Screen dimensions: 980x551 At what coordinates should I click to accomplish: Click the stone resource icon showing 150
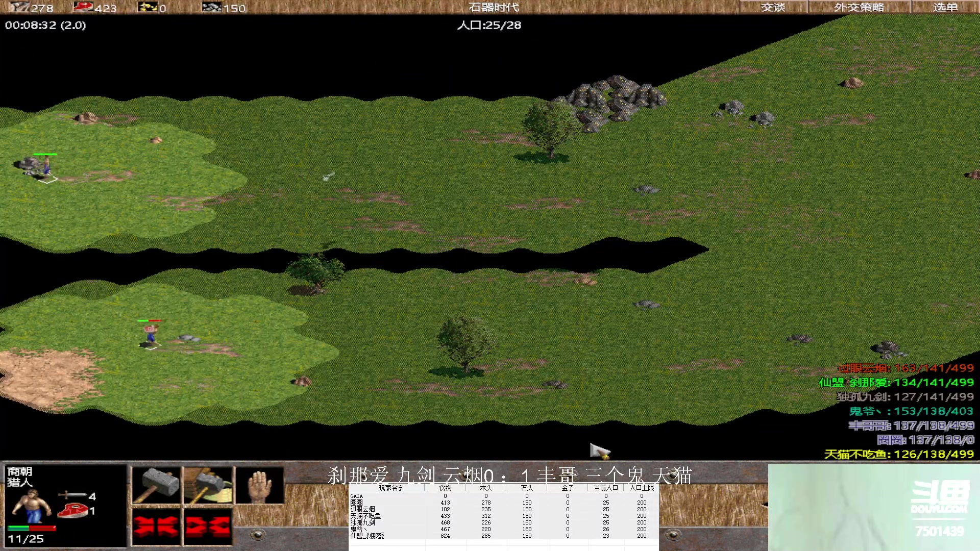(212, 7)
